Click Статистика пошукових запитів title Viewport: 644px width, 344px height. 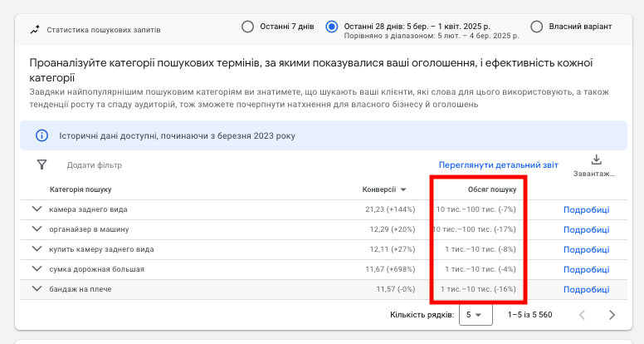click(x=104, y=30)
